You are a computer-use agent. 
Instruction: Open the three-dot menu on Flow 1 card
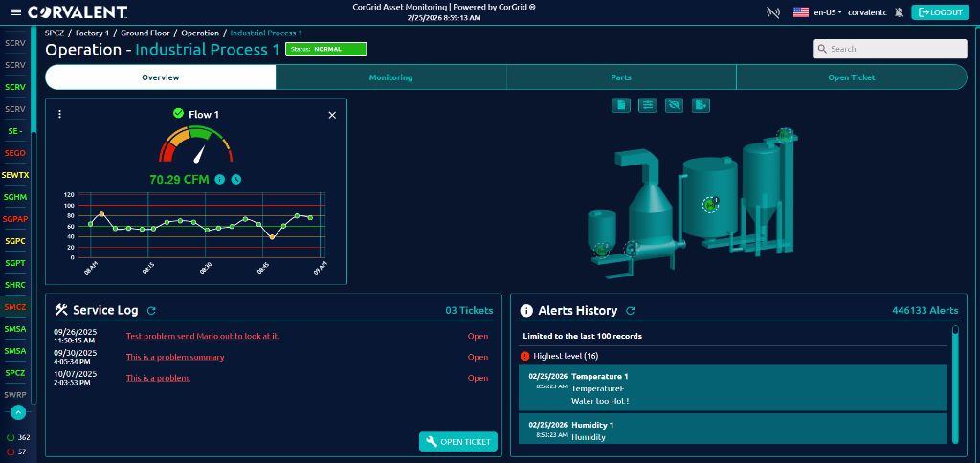[x=60, y=115]
